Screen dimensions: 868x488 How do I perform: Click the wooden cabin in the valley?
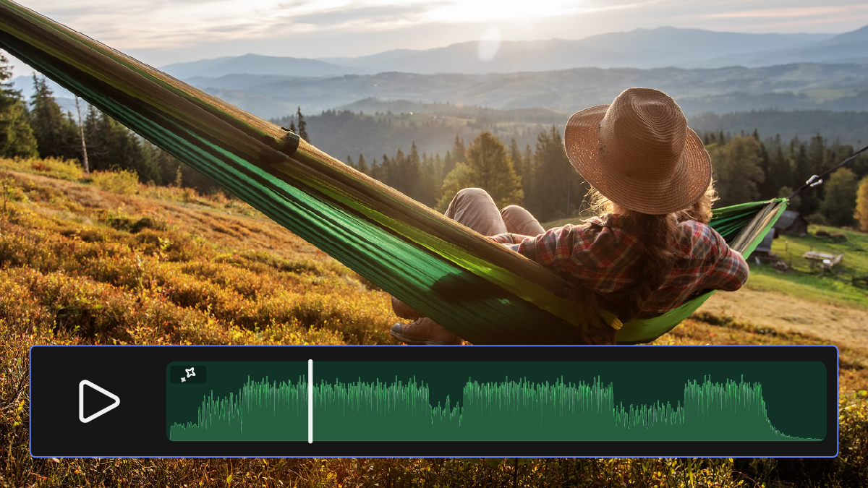[788, 224]
